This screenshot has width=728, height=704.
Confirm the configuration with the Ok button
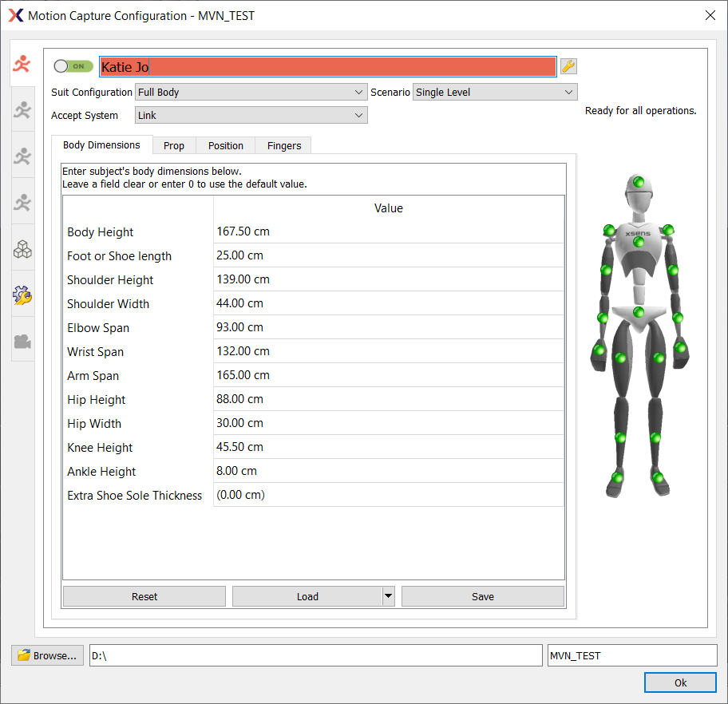680,682
